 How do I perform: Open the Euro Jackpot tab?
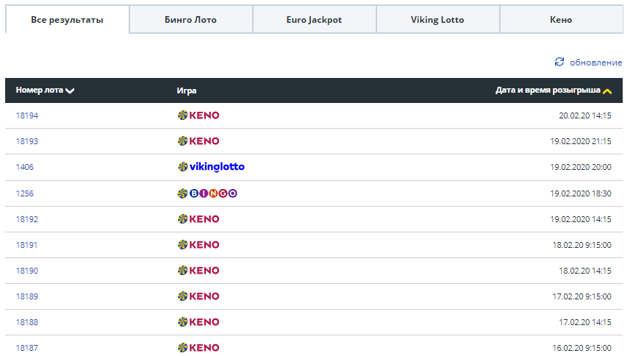click(x=314, y=20)
